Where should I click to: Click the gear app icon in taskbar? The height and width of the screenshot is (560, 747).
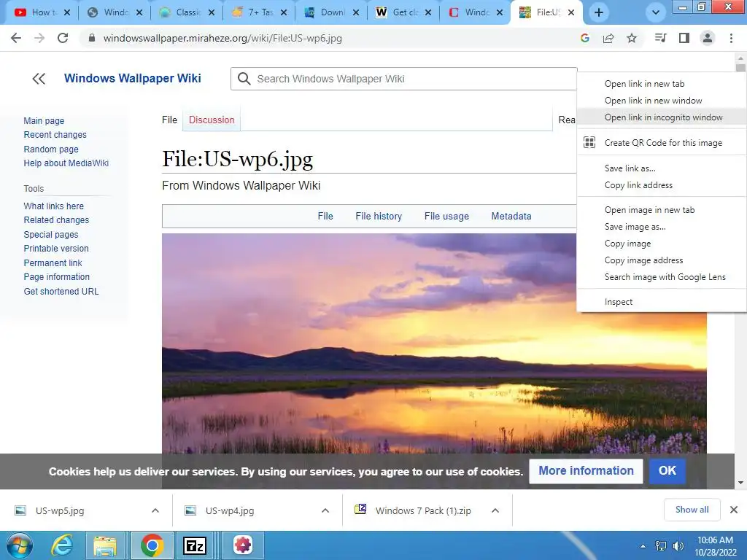tap(242, 545)
